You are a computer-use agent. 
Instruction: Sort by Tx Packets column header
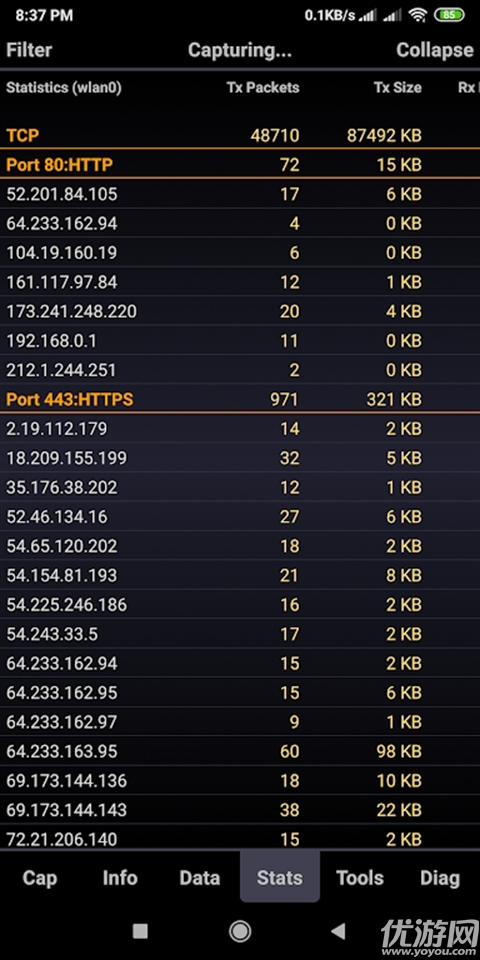263,88
